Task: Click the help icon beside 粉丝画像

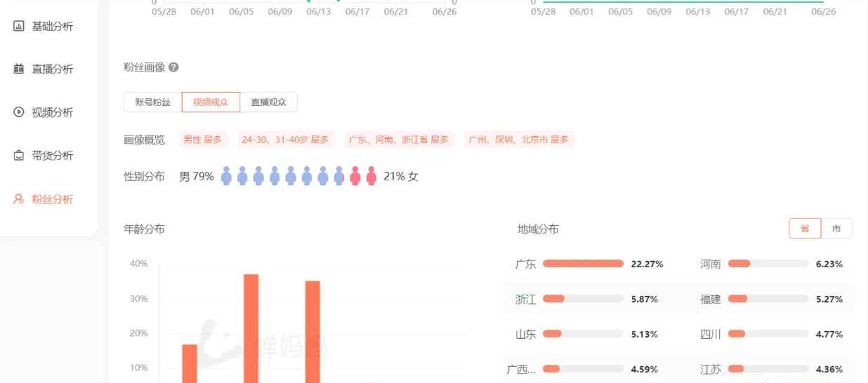Action: pyautogui.click(x=173, y=67)
